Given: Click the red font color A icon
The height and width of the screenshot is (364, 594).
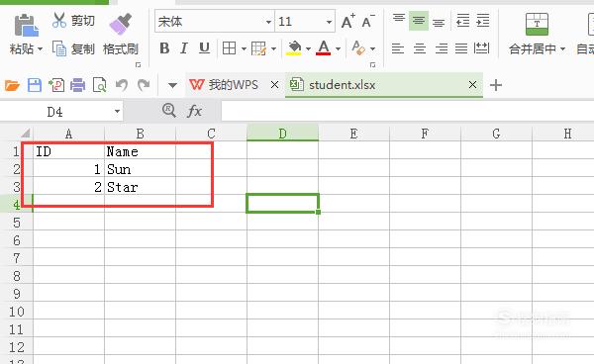Looking at the screenshot, I should [323, 48].
